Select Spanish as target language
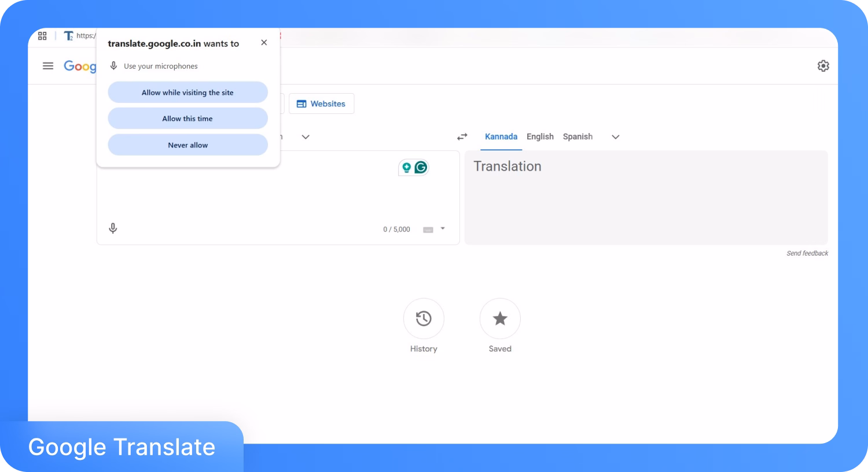This screenshot has width=868, height=472. (x=578, y=137)
